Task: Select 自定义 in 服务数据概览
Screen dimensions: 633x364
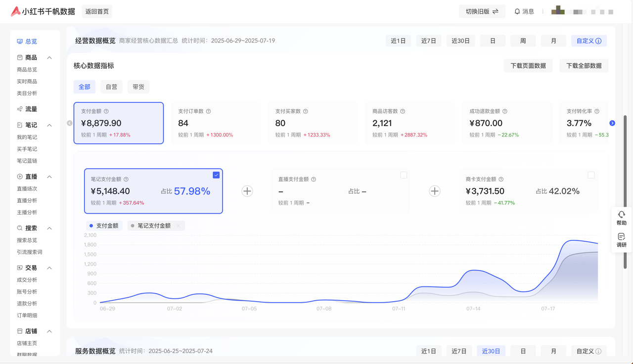Action: point(589,351)
